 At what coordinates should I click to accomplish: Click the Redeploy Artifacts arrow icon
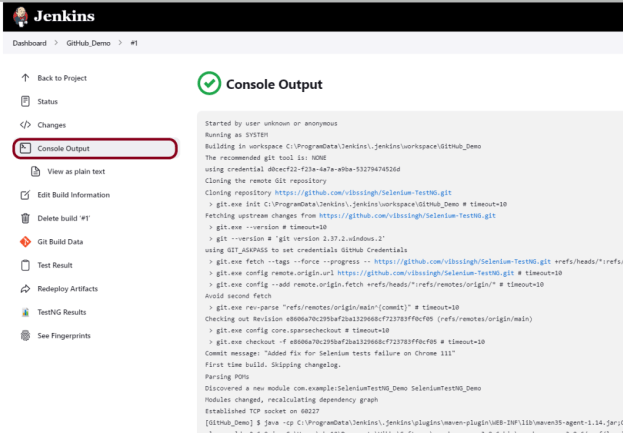tap(25, 287)
